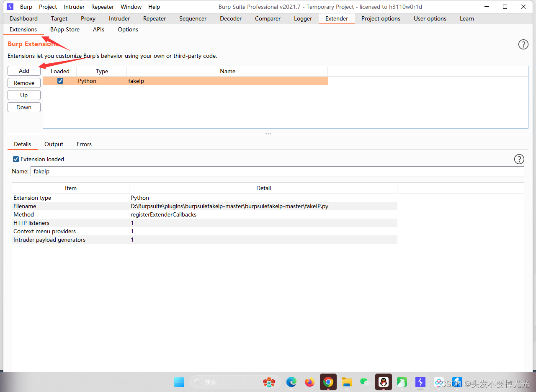Click the question mark beside Extension loaded
Screen dimensions: 536x392
pyautogui.click(x=519, y=159)
